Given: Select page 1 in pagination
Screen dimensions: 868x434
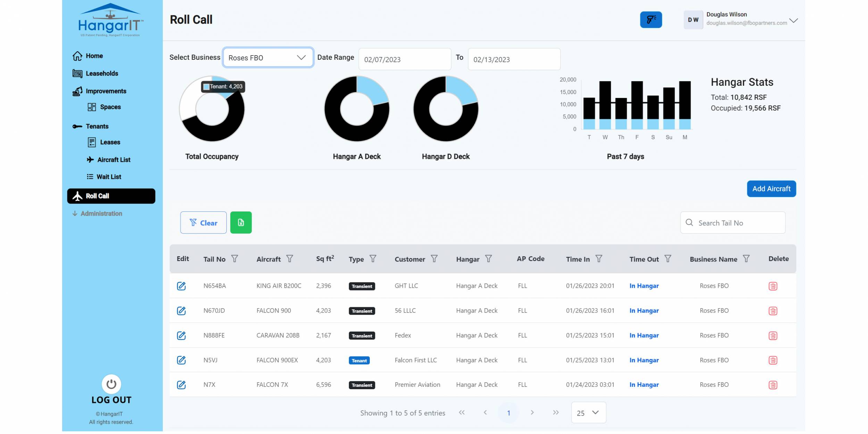Looking at the screenshot, I should tap(509, 413).
